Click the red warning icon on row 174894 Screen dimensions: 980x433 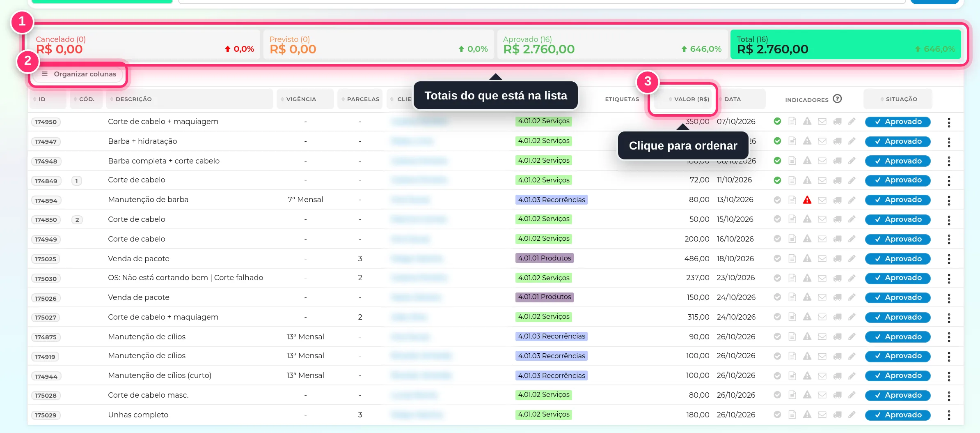click(807, 200)
